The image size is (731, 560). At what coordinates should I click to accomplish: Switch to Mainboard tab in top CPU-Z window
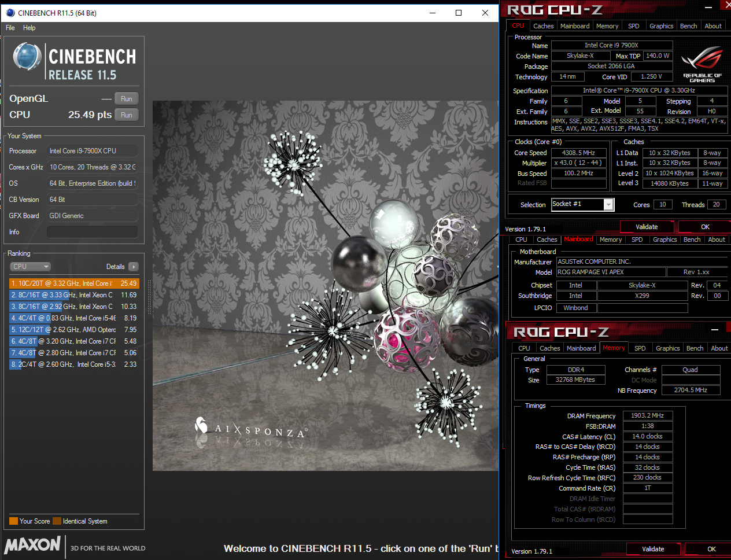pos(575,26)
